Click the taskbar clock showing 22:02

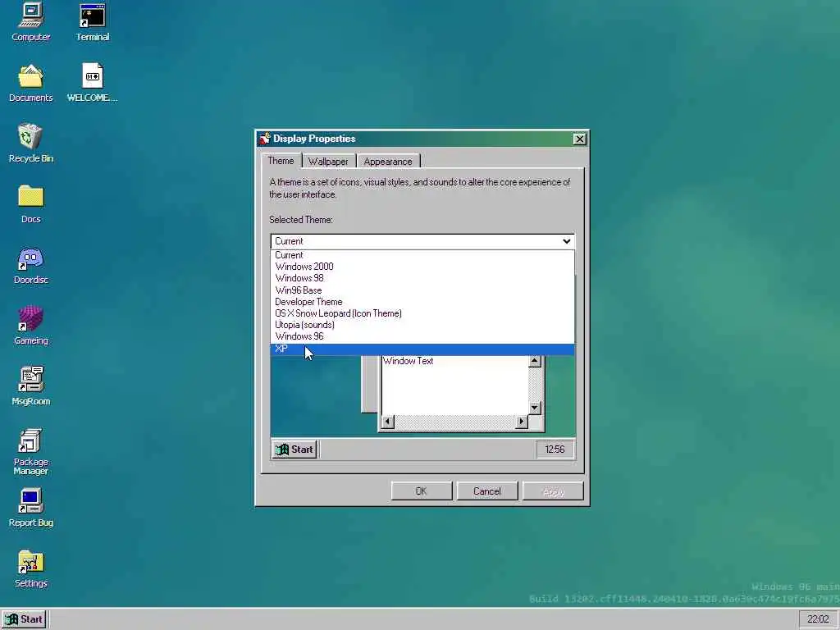click(818, 619)
